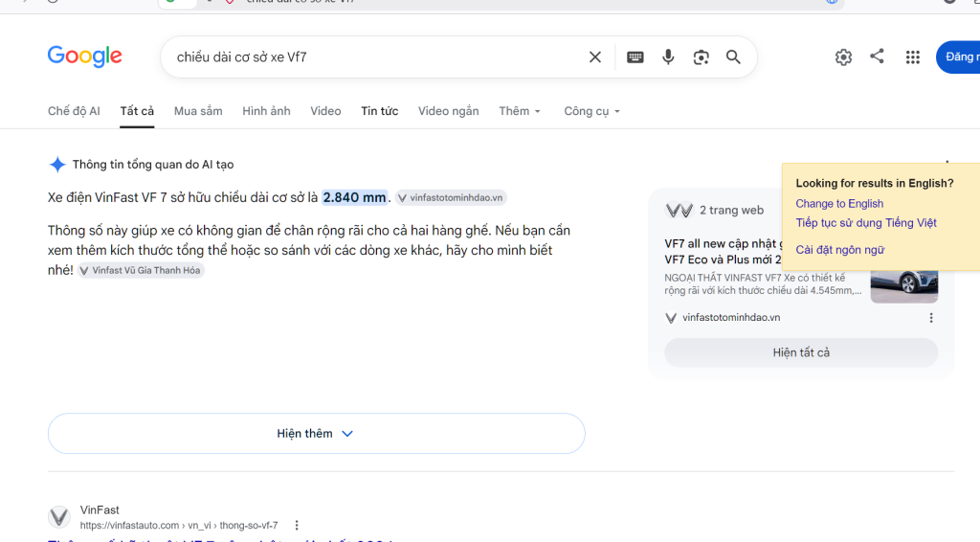This screenshot has width=980, height=542.
Task: Open the vinfastauto.com thong-so-vf-7 URL
Action: pos(179,526)
